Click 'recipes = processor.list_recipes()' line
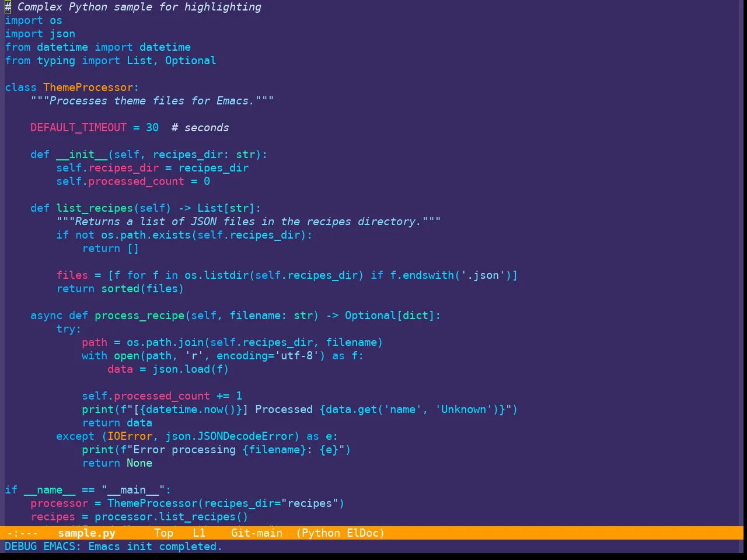This screenshot has height=560, width=747. coord(139,517)
